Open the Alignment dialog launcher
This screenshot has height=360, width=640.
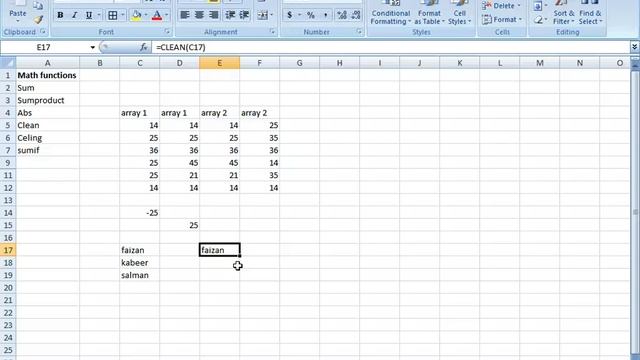(x=272, y=31)
